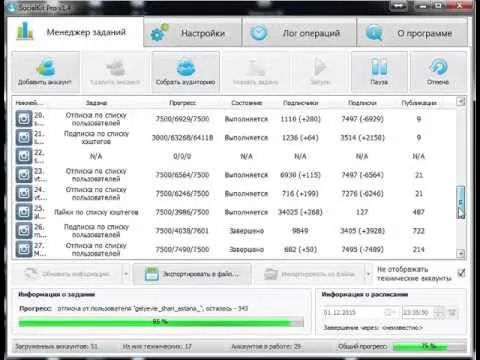This screenshot has height=360, width=480.
Task: Select Лайки по списку хештегов task cell
Action: point(96,212)
